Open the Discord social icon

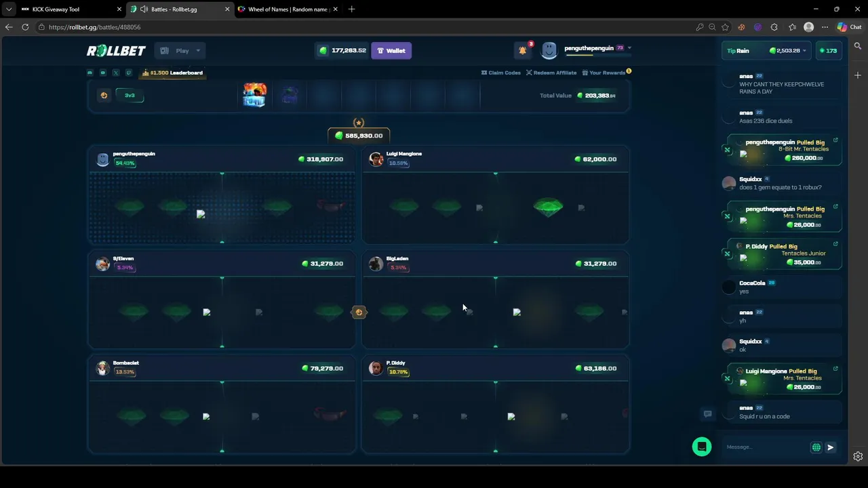[x=90, y=73]
